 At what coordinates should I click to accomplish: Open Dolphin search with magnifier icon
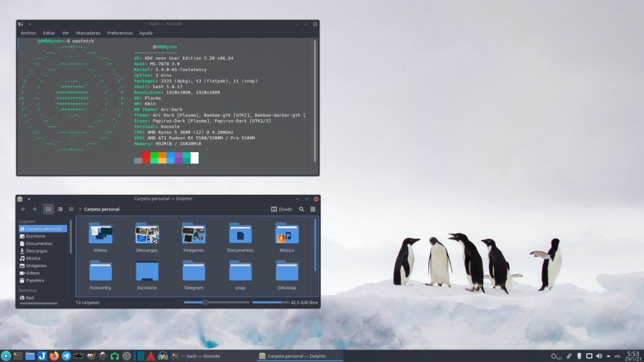[301, 209]
